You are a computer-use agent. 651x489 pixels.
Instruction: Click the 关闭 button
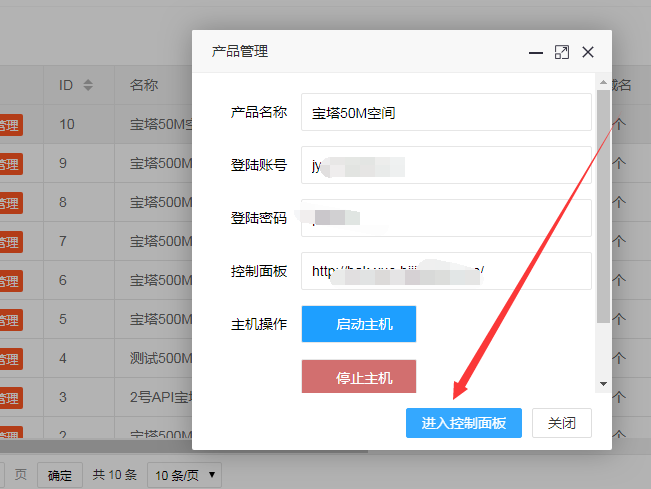click(561, 423)
